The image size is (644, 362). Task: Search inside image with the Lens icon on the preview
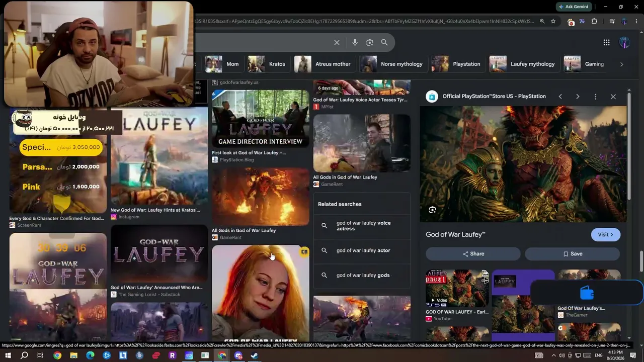pyautogui.click(x=432, y=210)
